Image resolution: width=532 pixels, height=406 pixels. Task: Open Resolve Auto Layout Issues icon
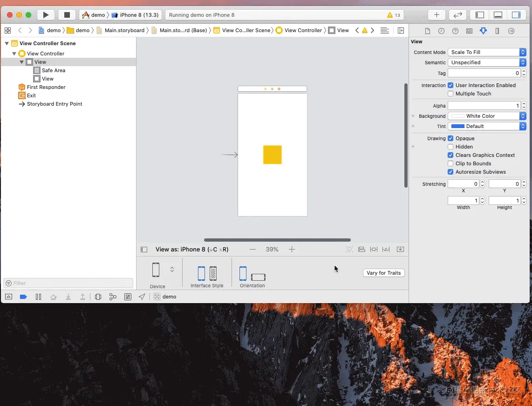(x=386, y=249)
